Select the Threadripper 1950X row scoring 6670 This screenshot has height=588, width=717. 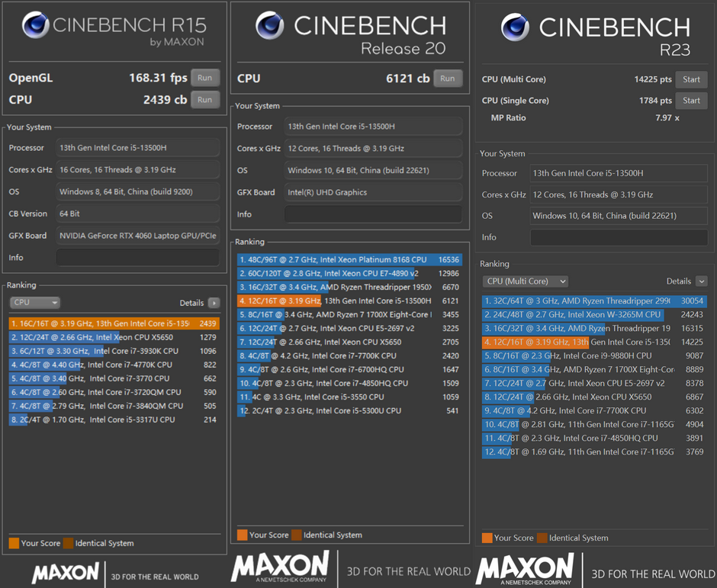point(349,288)
